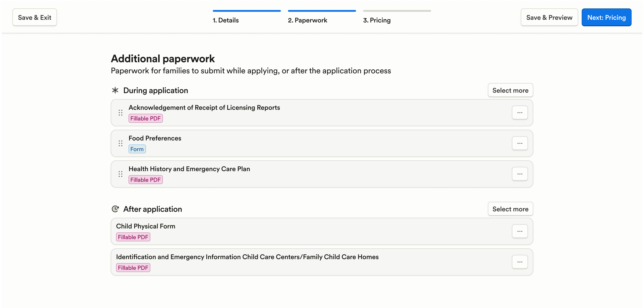This screenshot has height=308, width=644.
Task: Click Select more for After application section
Action: click(510, 209)
